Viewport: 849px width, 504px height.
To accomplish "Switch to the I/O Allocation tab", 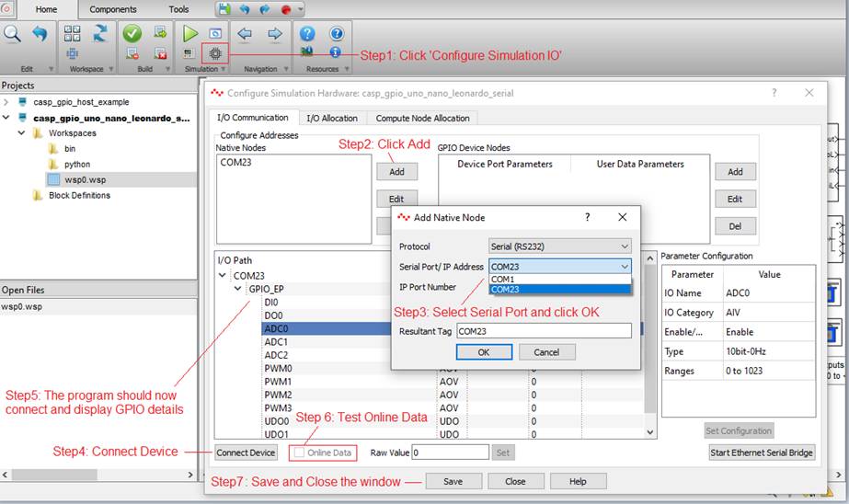I will tap(331, 118).
